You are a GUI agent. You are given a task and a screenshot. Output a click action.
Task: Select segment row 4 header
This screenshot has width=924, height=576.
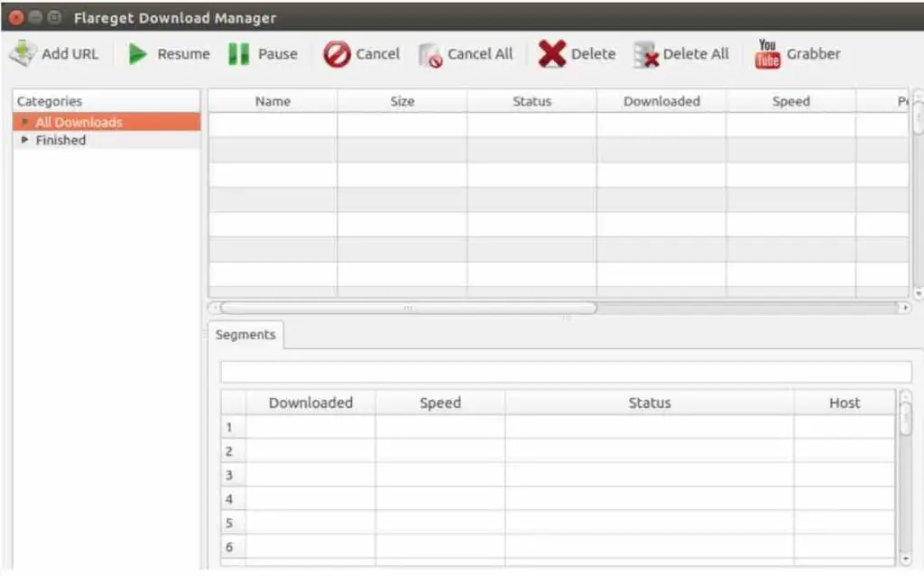click(x=233, y=498)
